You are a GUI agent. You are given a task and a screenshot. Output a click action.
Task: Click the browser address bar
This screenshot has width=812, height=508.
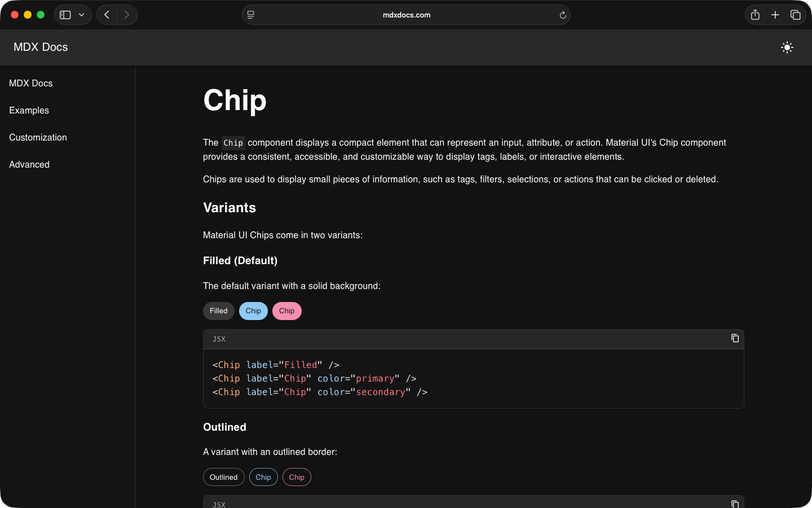click(406, 15)
